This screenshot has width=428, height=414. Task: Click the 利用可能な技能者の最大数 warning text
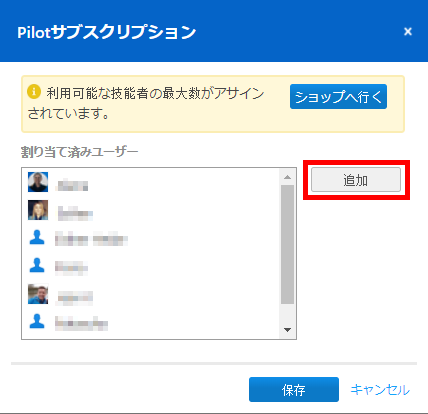[x=146, y=103]
